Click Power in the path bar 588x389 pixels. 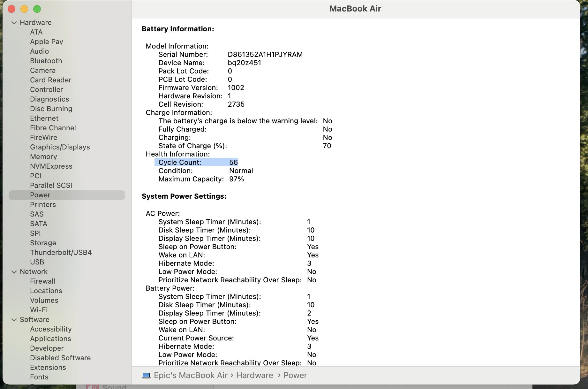tap(295, 376)
